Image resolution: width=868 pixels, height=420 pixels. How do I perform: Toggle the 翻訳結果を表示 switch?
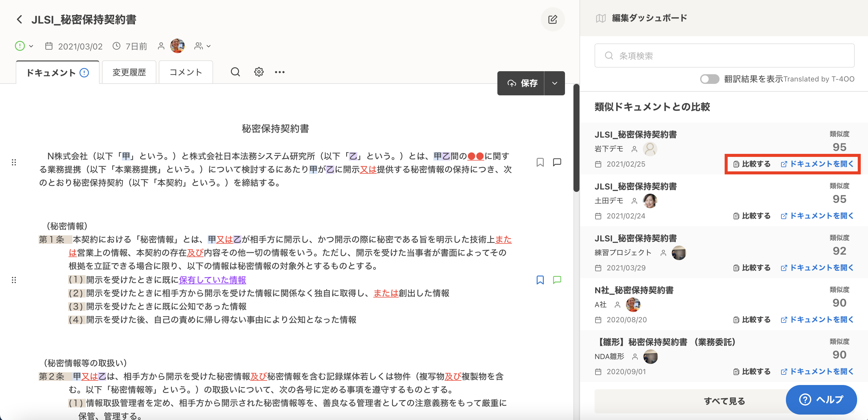point(709,79)
